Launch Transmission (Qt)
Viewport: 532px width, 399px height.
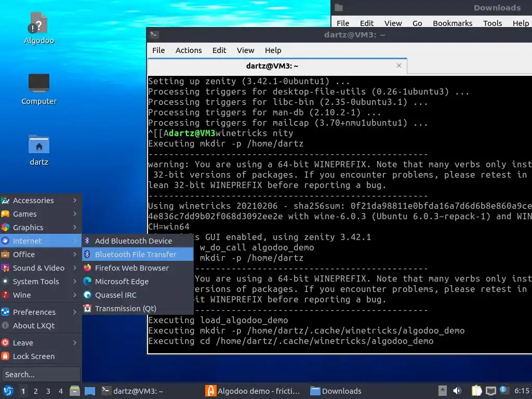[137, 309]
